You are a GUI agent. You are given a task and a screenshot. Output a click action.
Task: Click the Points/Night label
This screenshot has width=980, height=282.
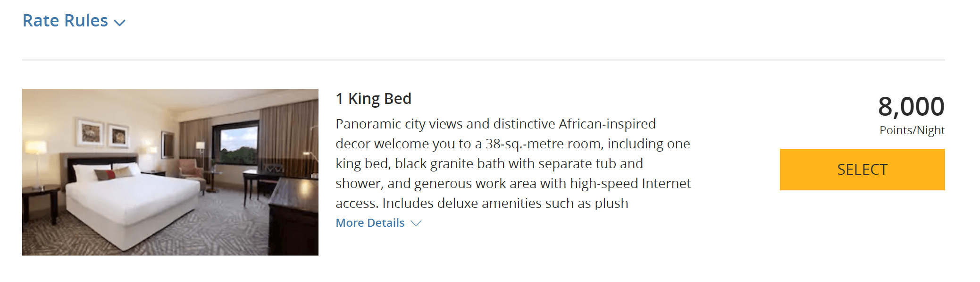point(912,130)
